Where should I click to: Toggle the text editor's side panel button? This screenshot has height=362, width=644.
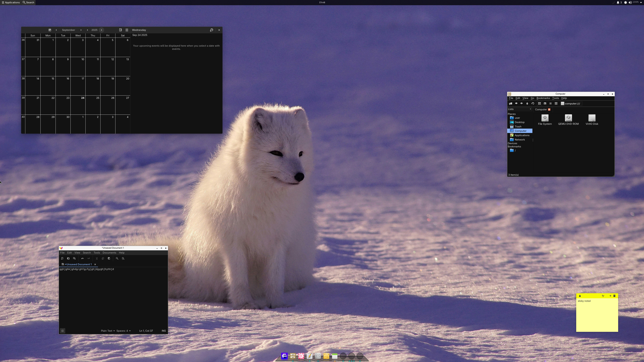tap(62, 331)
